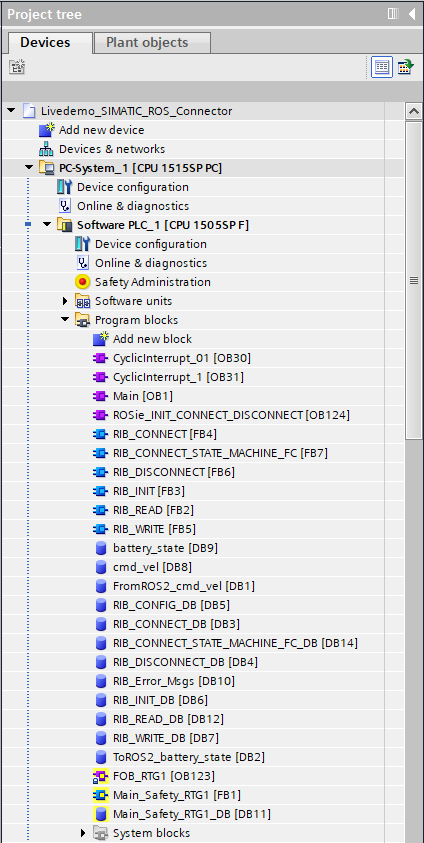Click the Safety Administration red icon

coord(83,282)
